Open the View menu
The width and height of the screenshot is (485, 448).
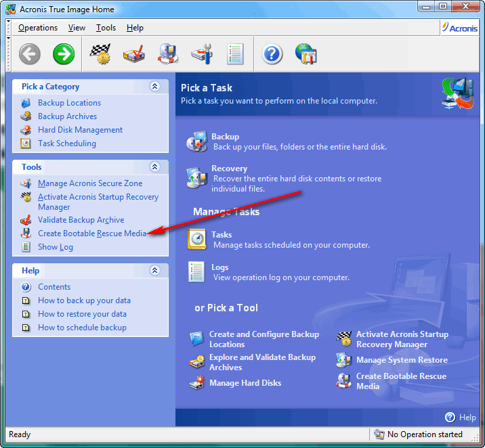tap(77, 28)
